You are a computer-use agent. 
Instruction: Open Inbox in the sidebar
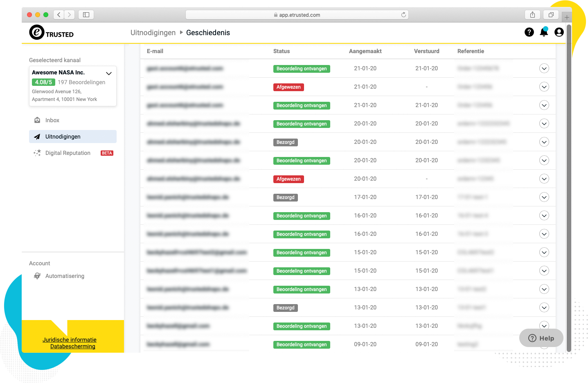52,120
